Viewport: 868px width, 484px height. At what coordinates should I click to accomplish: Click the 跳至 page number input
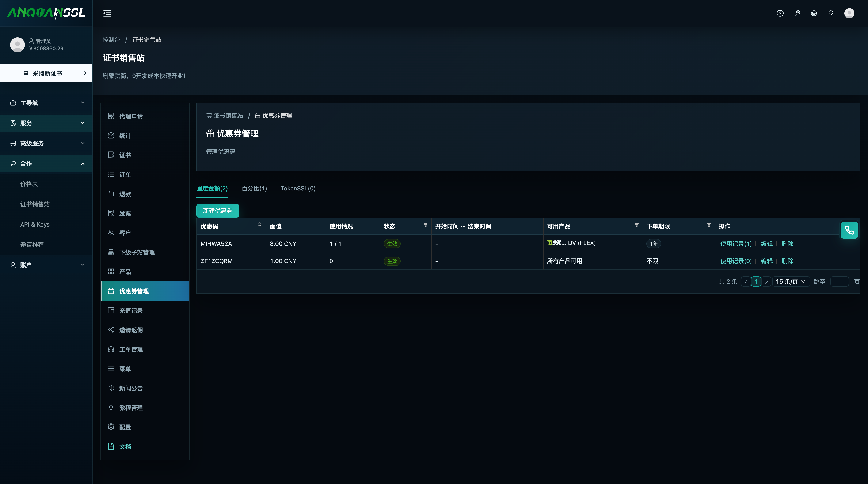click(839, 281)
